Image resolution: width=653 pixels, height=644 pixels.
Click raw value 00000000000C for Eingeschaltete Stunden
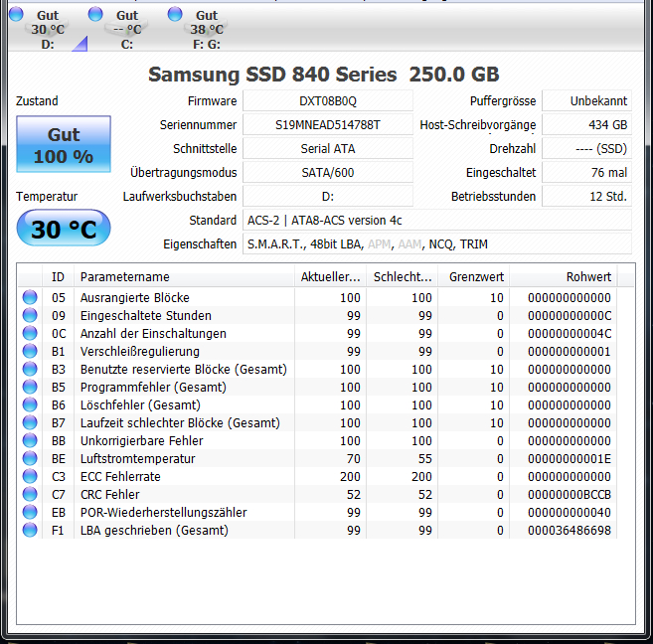(570, 316)
